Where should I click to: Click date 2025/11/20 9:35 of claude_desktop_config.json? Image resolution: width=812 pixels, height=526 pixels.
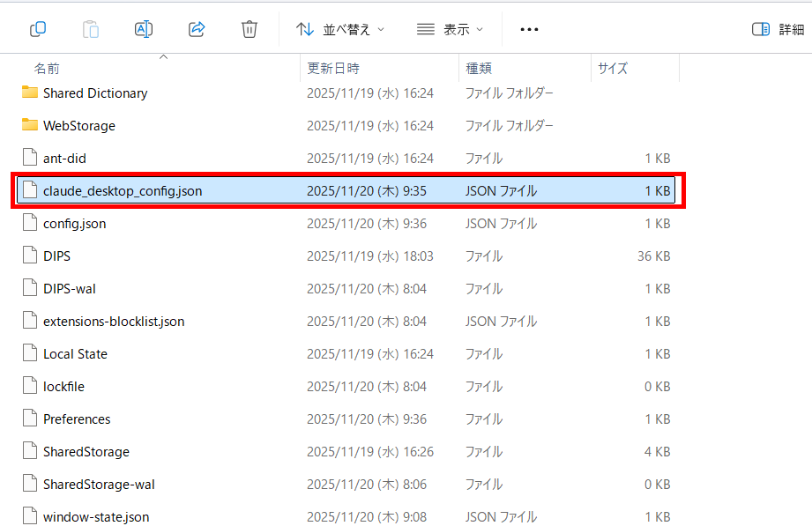[x=367, y=191]
